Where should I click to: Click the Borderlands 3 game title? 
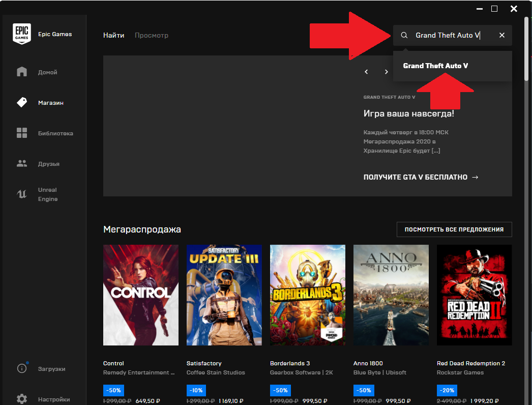pos(290,363)
